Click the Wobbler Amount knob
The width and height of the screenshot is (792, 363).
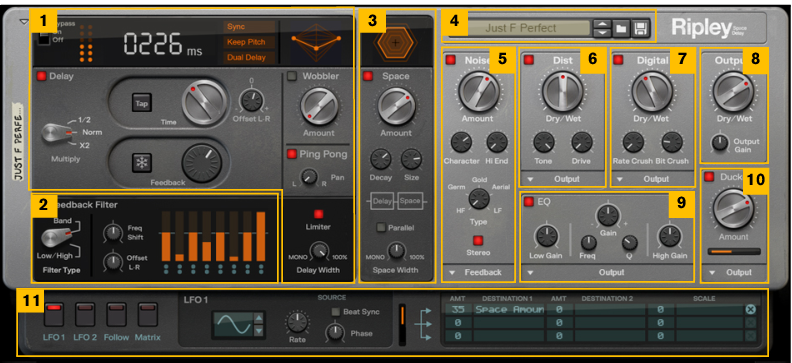(x=319, y=107)
